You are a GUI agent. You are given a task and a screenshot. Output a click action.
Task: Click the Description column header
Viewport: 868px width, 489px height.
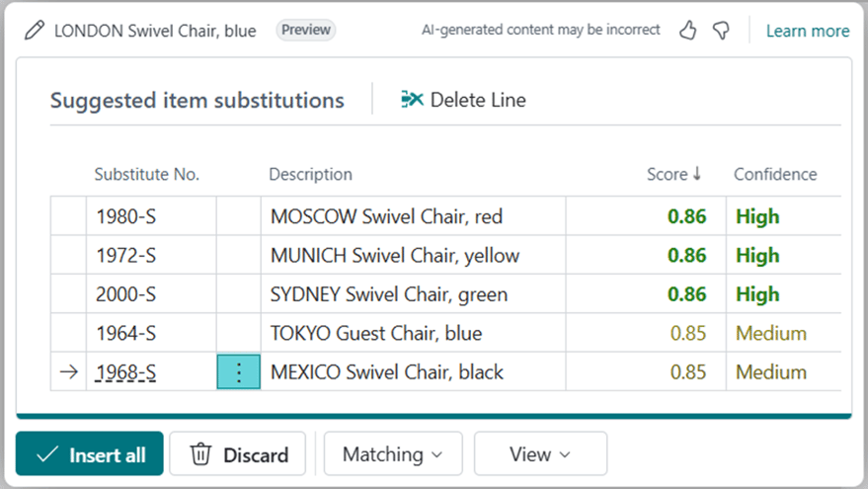310,174
